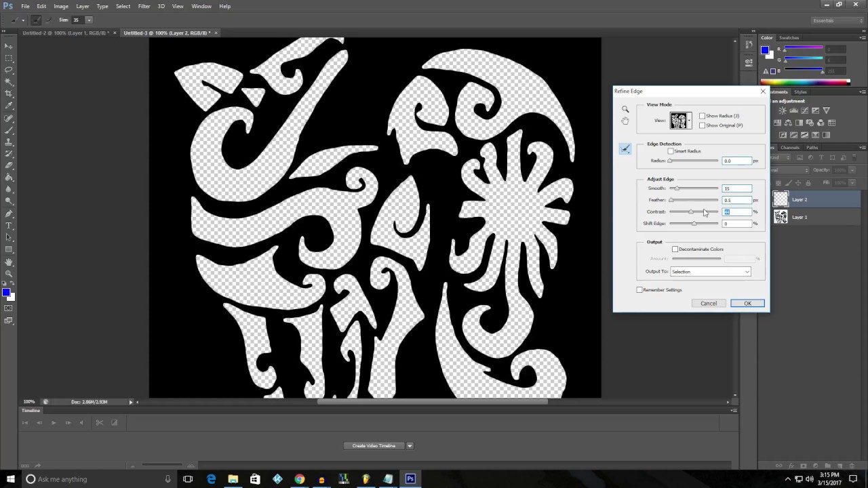Open the Filter menu

[x=144, y=6]
